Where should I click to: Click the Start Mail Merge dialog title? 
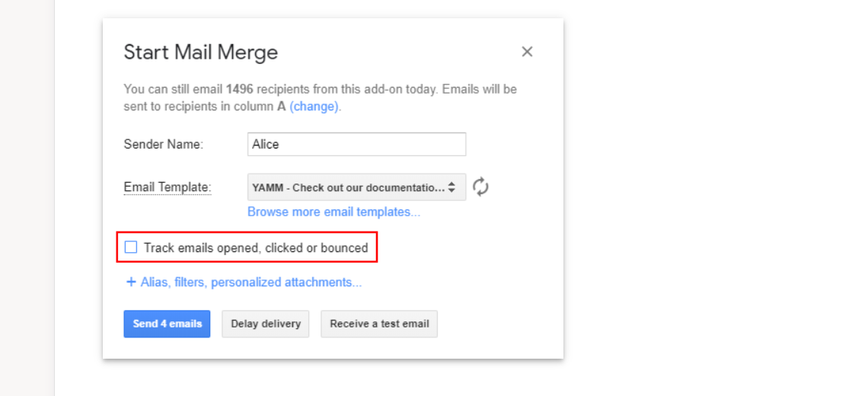tap(200, 53)
